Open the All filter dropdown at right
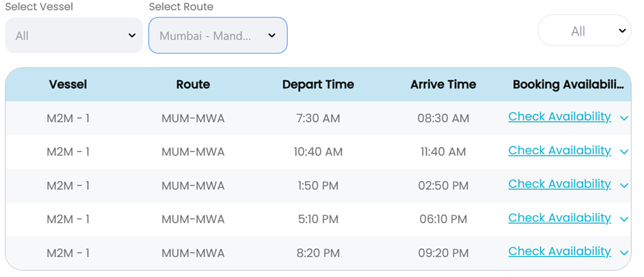This screenshot has height=277, width=644. 584,31
